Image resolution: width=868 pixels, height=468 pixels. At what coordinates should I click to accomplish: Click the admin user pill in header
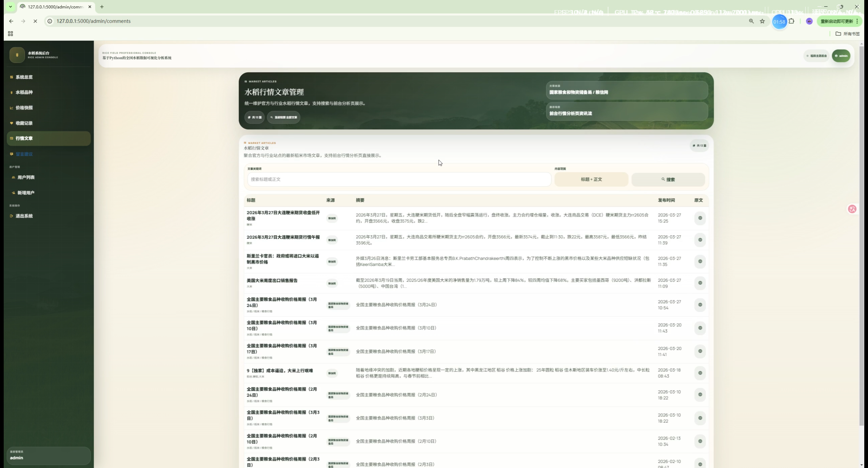tap(841, 56)
